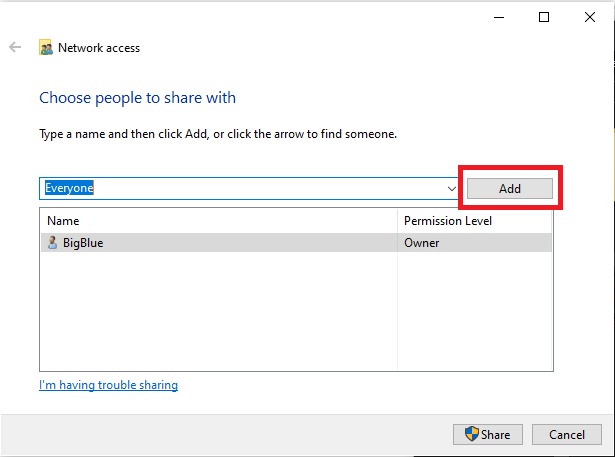Expand the name dropdown arrow
This screenshot has width=615, height=457.
pos(452,188)
